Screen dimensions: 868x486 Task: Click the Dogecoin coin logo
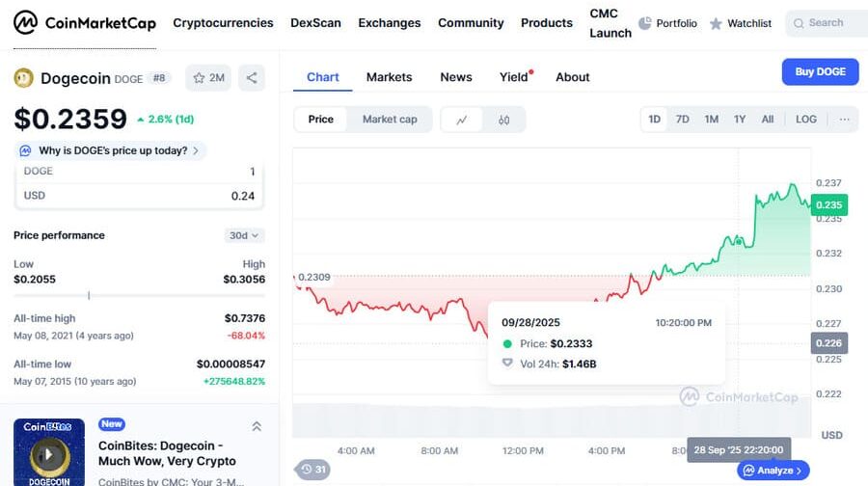point(24,78)
